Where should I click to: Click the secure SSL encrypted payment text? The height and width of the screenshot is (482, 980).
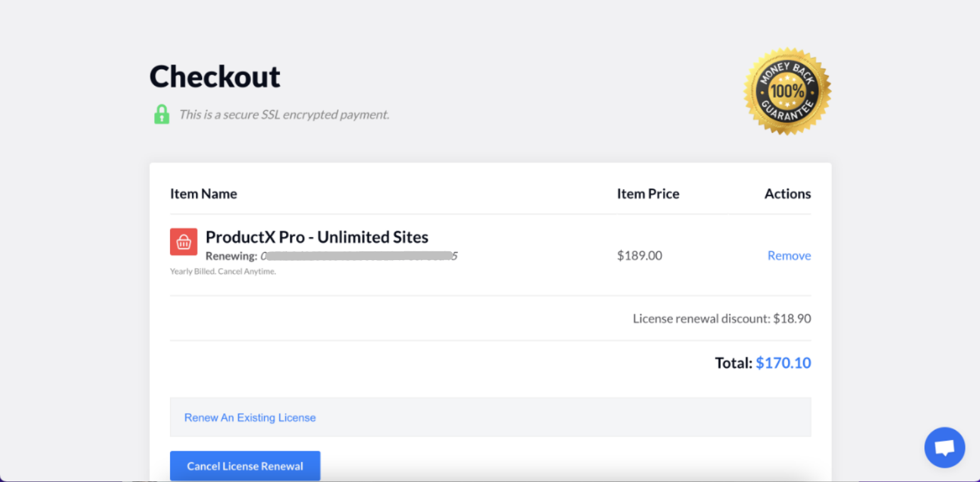[x=284, y=114]
